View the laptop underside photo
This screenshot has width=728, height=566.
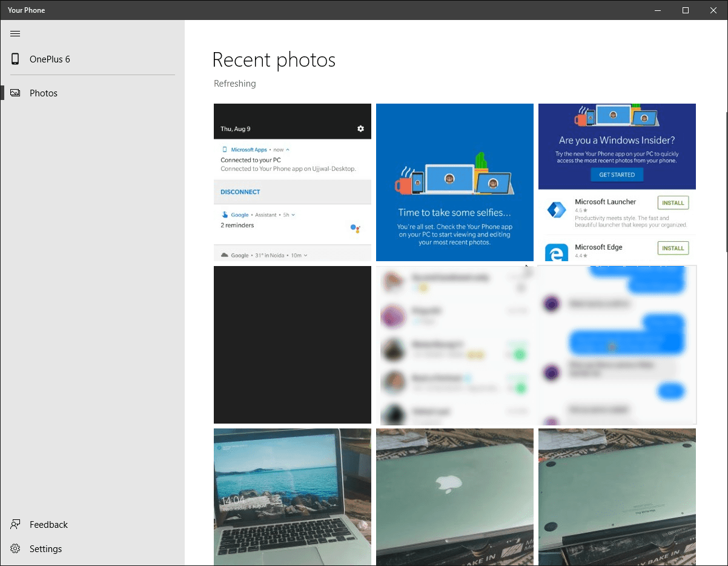(617, 497)
